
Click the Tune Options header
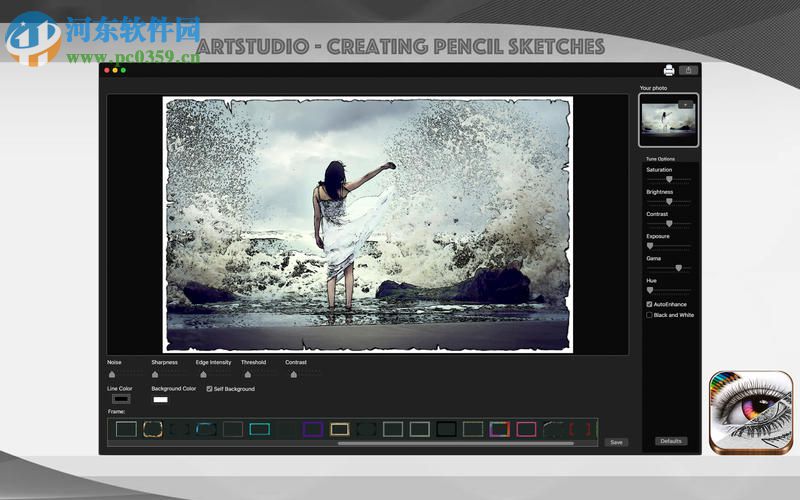tap(660, 159)
